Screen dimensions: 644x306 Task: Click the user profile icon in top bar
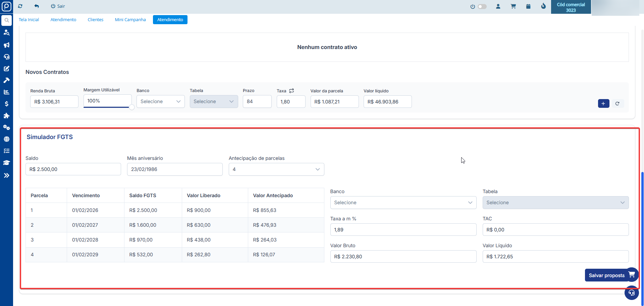(x=498, y=6)
